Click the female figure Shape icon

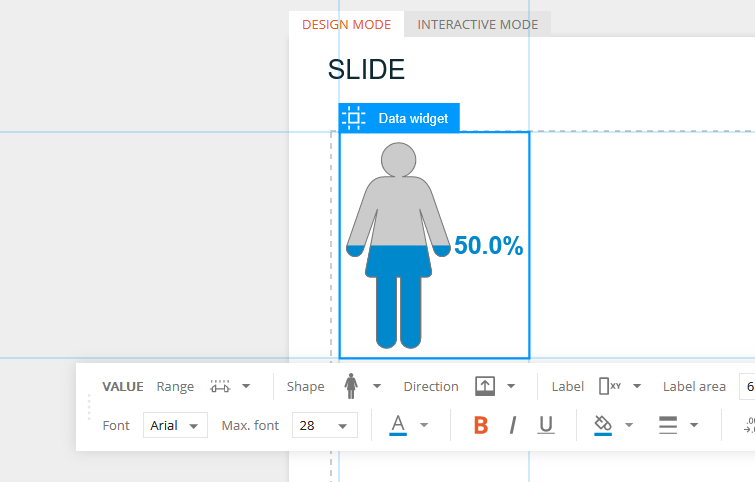351,386
